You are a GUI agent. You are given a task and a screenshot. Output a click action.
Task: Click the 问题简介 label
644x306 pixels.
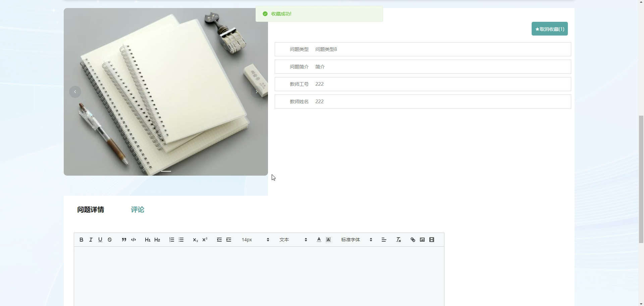pyautogui.click(x=299, y=67)
